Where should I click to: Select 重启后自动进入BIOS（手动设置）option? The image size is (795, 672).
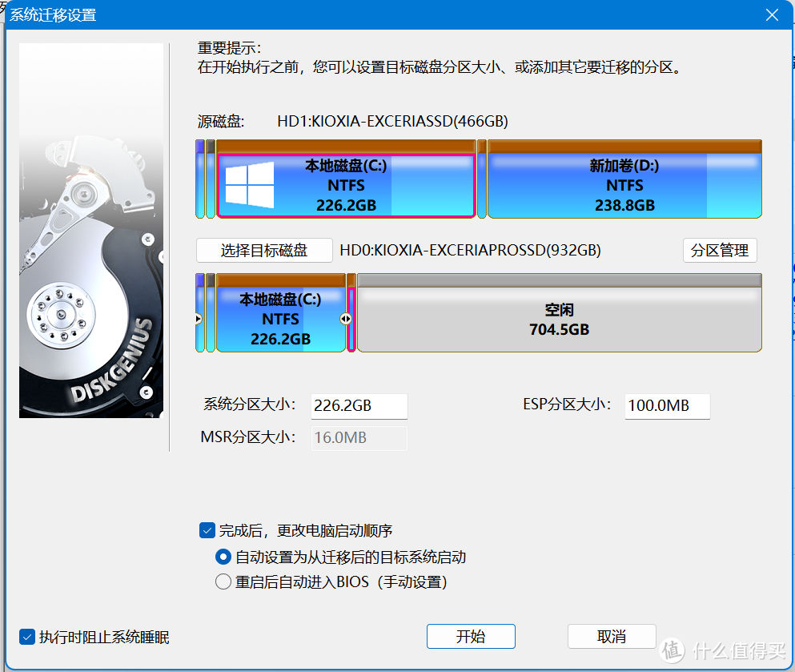coord(223,582)
